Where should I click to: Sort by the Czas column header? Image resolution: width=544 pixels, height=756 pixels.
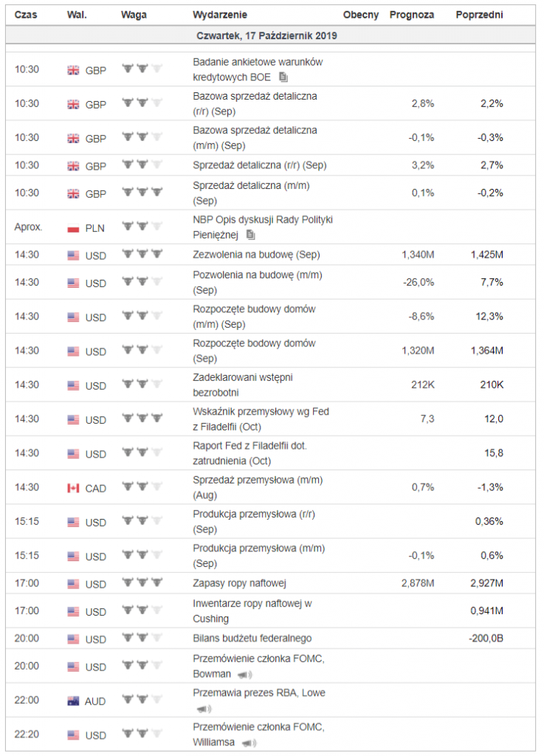[x=26, y=15]
